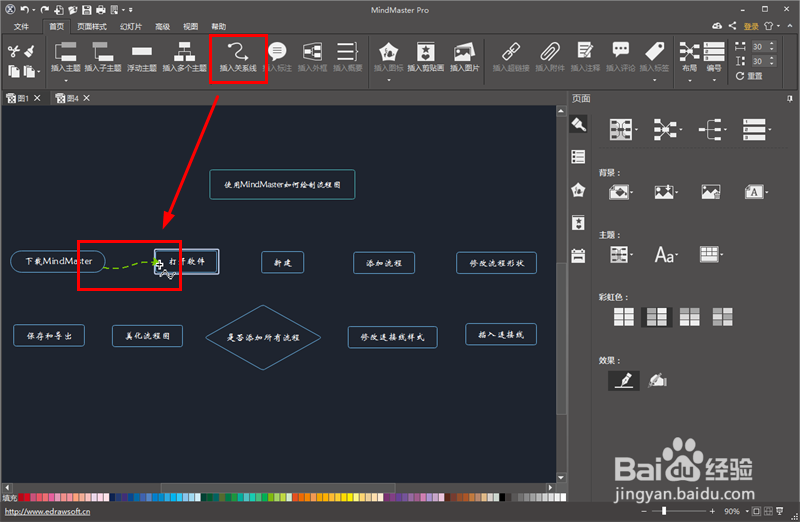Select the 是否添加所有流程 diamond shape
This screenshot has height=522, width=800.
point(263,337)
